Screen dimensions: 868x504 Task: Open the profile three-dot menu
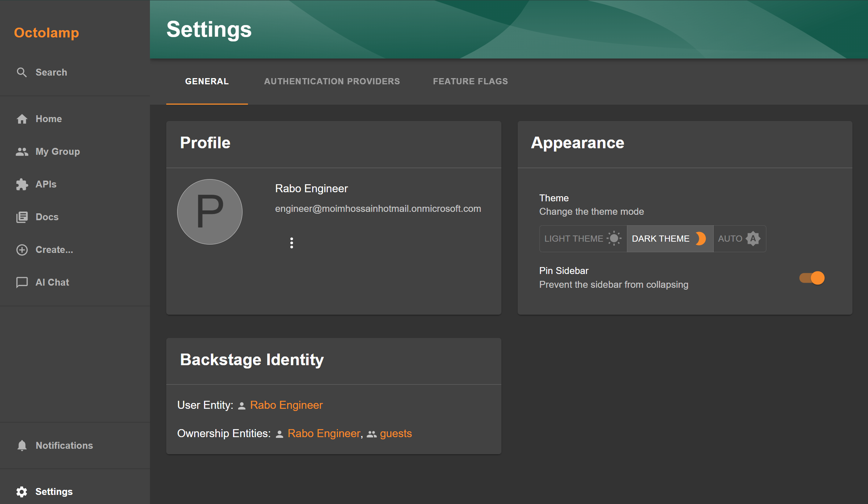(292, 243)
